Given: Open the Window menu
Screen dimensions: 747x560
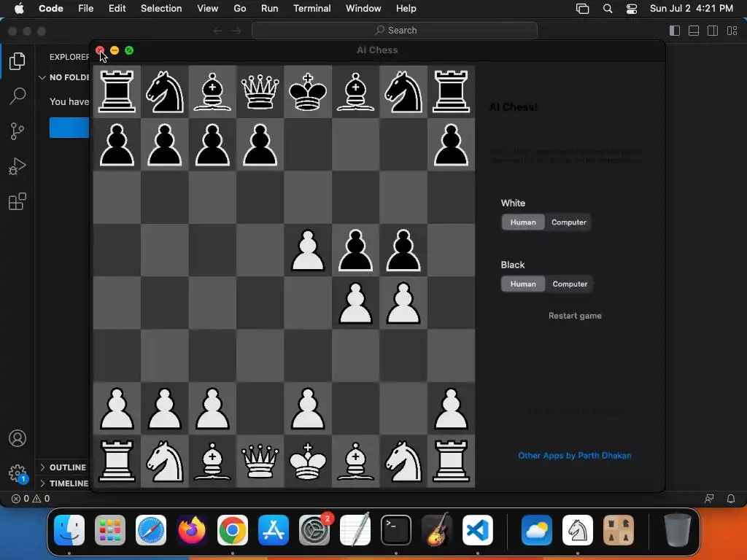Looking at the screenshot, I should pyautogui.click(x=363, y=9).
